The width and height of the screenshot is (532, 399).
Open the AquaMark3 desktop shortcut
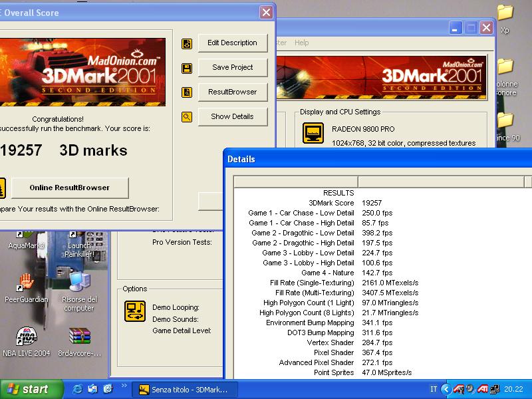[x=26, y=240]
